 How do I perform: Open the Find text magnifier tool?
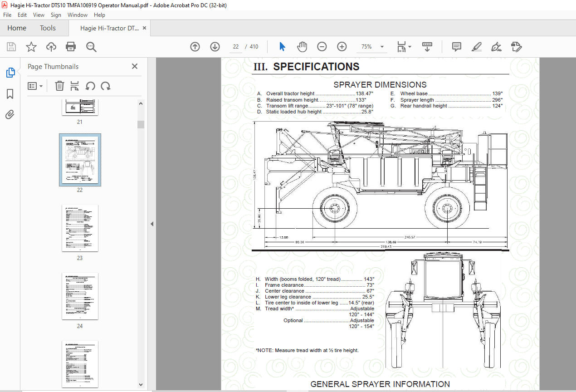coord(91,47)
